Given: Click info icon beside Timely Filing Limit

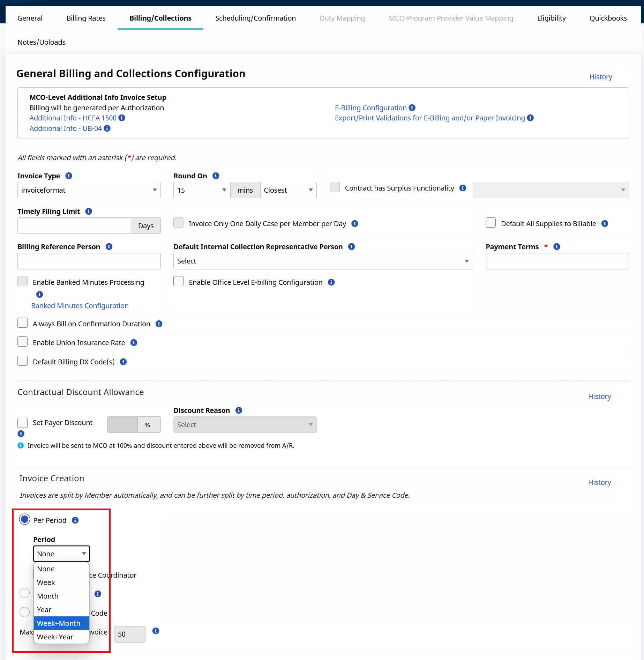Looking at the screenshot, I should point(89,212).
